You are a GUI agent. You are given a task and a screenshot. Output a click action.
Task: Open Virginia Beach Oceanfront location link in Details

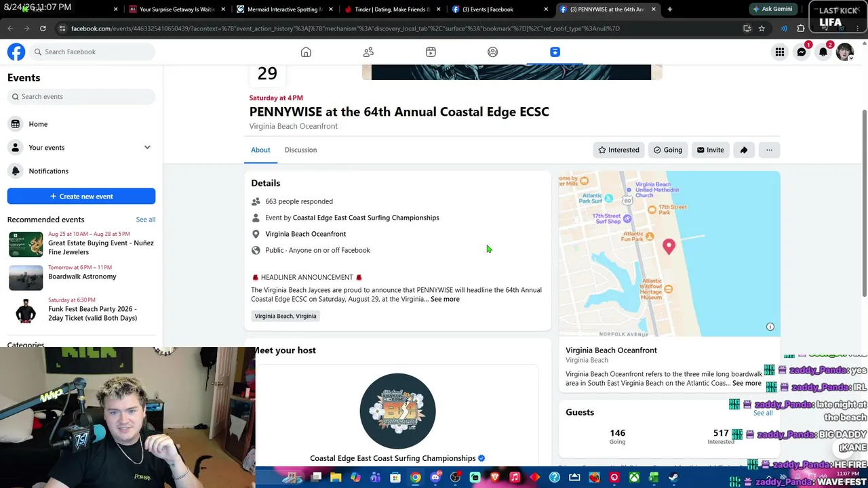[x=305, y=234]
